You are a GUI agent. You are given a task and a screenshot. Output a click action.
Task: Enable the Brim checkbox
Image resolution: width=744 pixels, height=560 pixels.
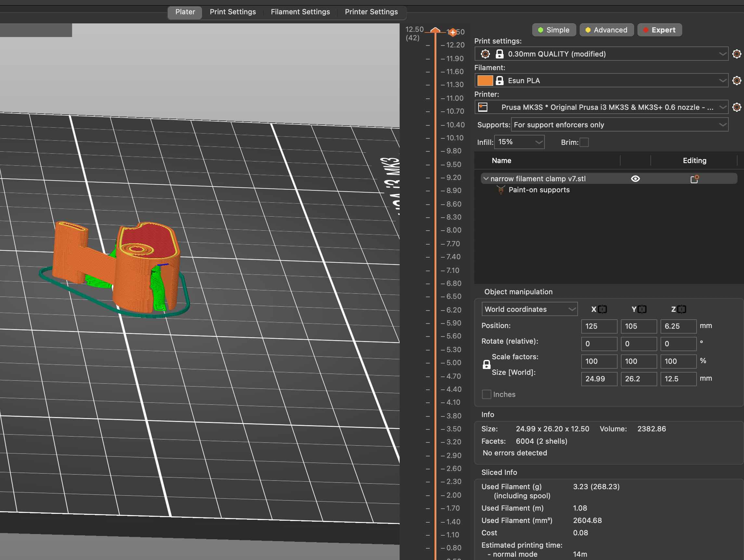pos(584,142)
